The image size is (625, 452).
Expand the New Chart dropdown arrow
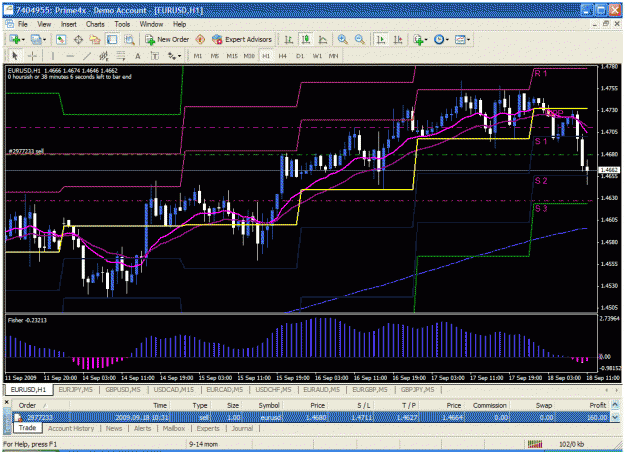coord(24,39)
